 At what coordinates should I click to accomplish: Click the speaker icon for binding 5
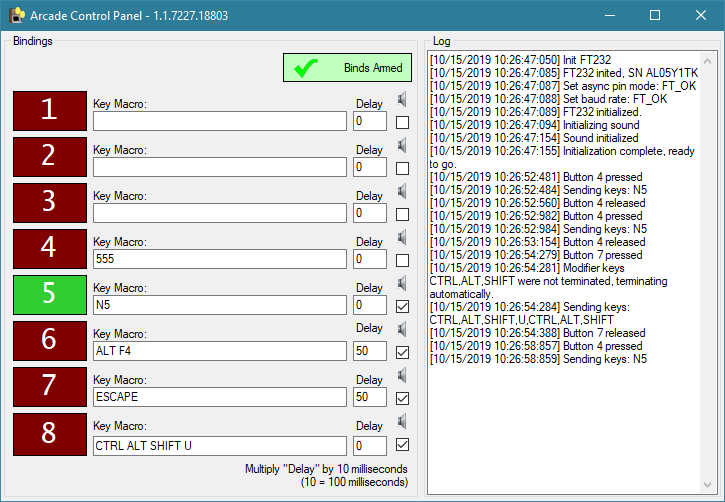(402, 283)
